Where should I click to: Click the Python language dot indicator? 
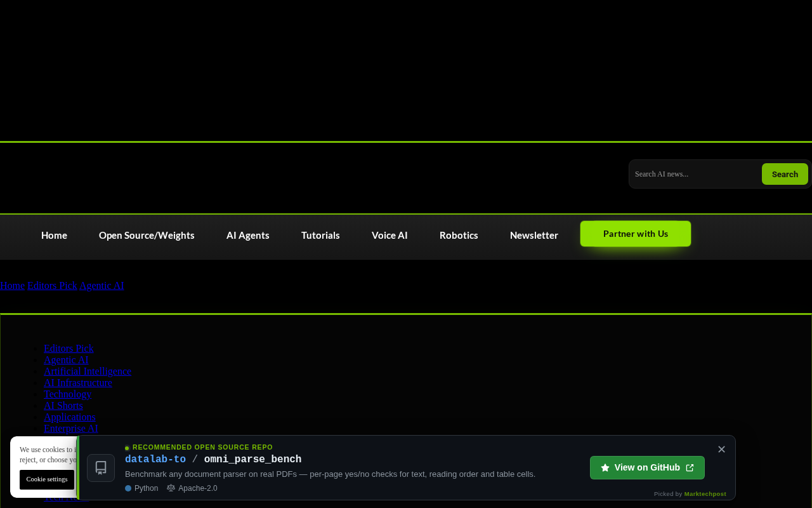(128, 488)
